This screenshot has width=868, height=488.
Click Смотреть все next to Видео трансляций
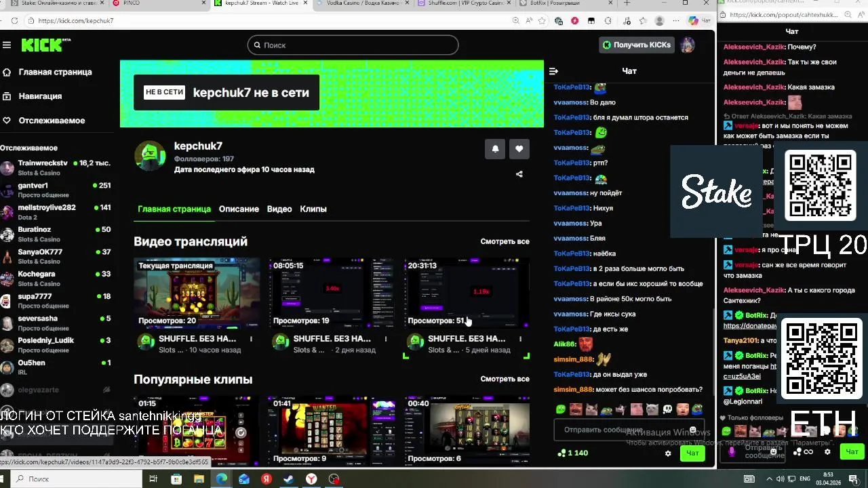[x=505, y=242]
